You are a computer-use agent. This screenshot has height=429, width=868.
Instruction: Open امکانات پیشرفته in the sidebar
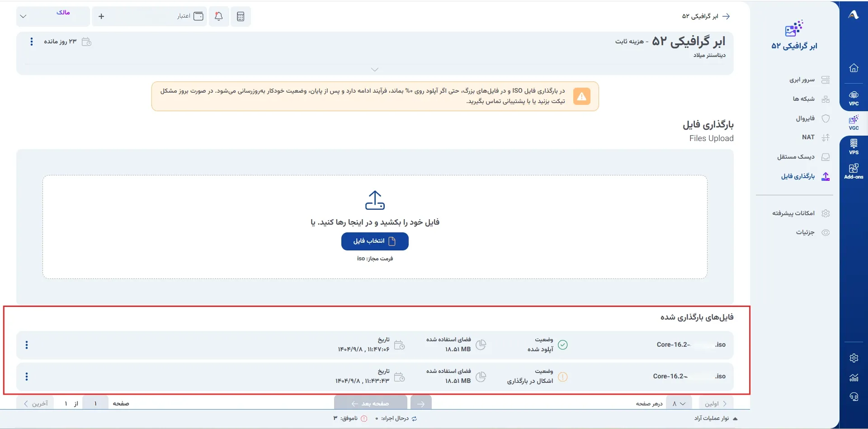pos(801,213)
